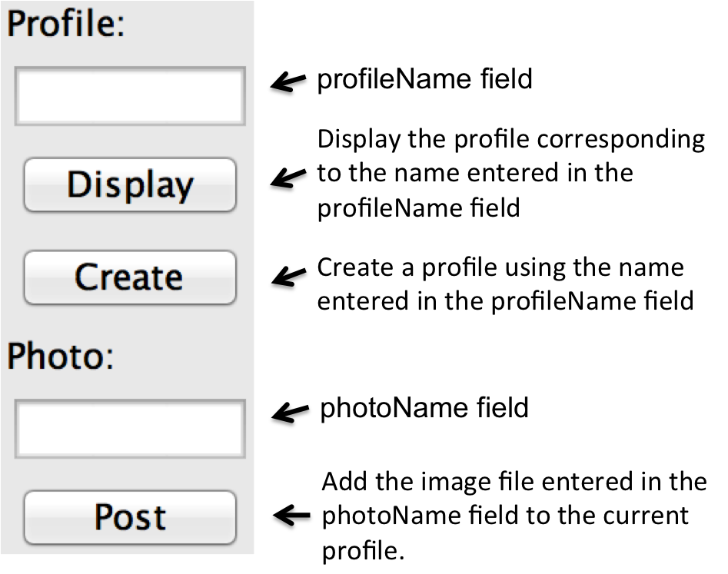728x574 pixels.
Task: Click the "to the name entered in the" line
Action: tap(474, 174)
